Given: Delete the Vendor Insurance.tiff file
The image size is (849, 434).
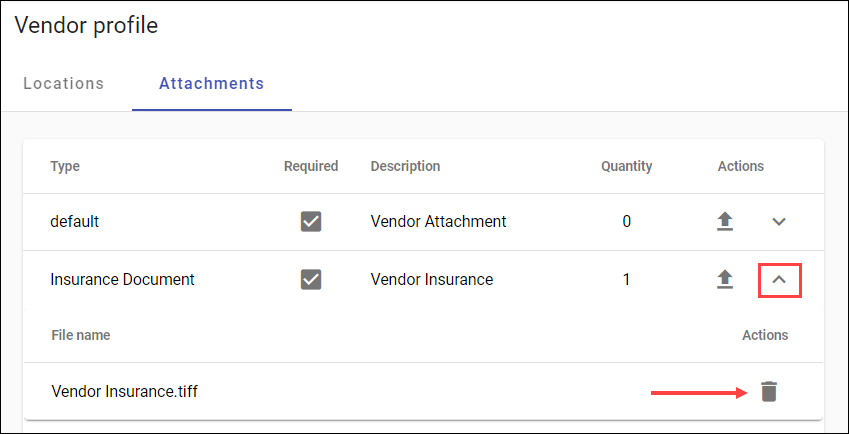Looking at the screenshot, I should coord(769,391).
